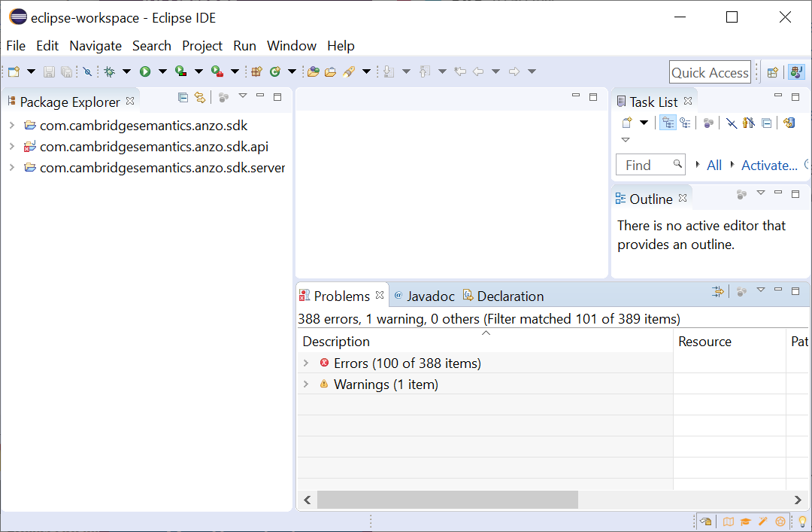Viewport: 812px width, 532px height.
Task: Click the star badge icon in status bar
Action: tap(780, 521)
